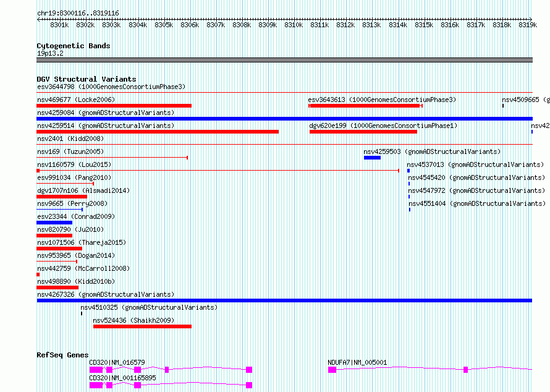The height and width of the screenshot is (392, 550).
Task: Open the CD320|NM_016579 gene label
Action: (117, 362)
